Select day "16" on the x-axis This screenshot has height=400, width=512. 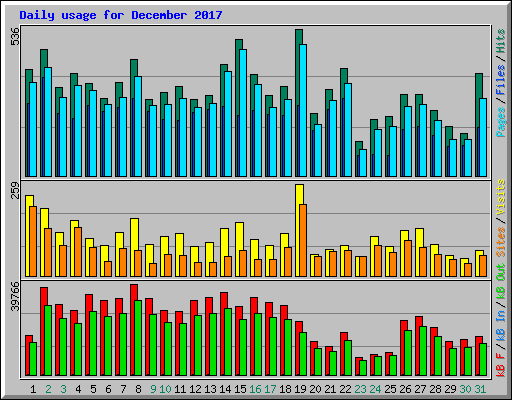(255, 389)
